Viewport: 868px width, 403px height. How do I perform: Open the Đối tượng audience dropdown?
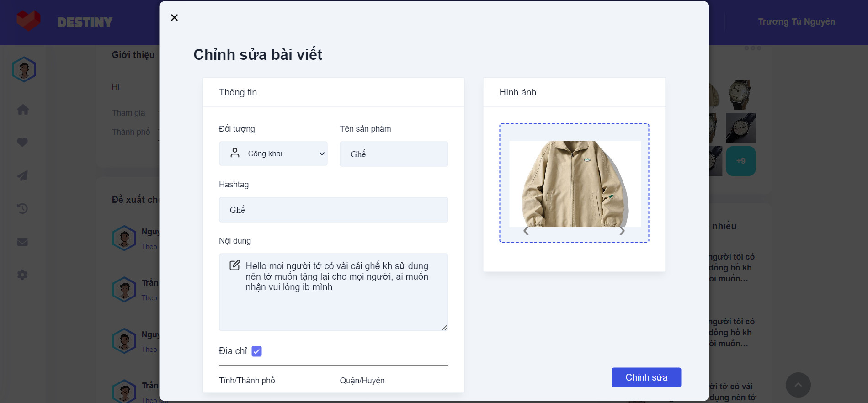click(x=273, y=154)
